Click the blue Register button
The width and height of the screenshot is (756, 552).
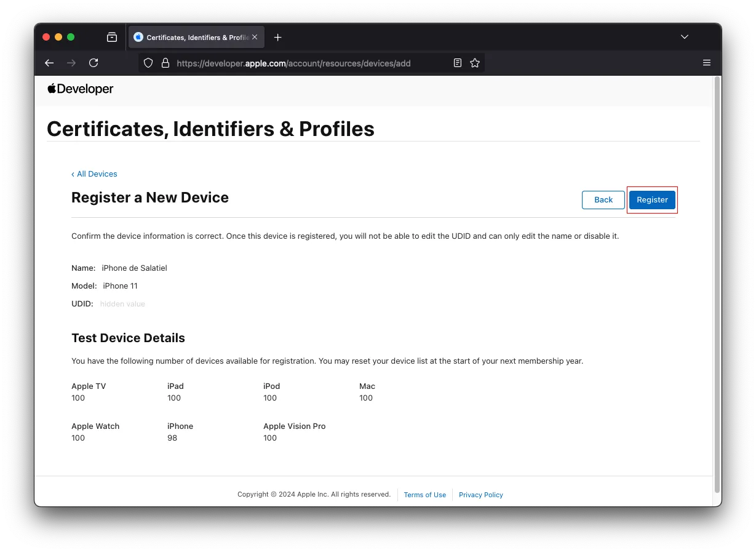click(x=652, y=199)
